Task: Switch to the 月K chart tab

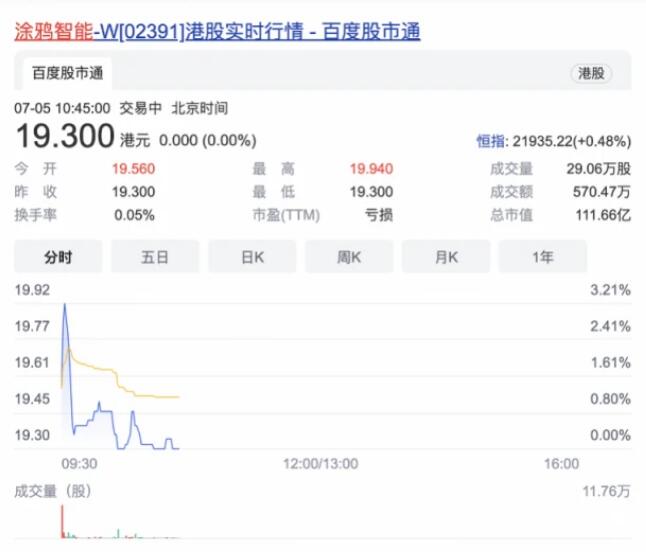Action: (x=446, y=257)
